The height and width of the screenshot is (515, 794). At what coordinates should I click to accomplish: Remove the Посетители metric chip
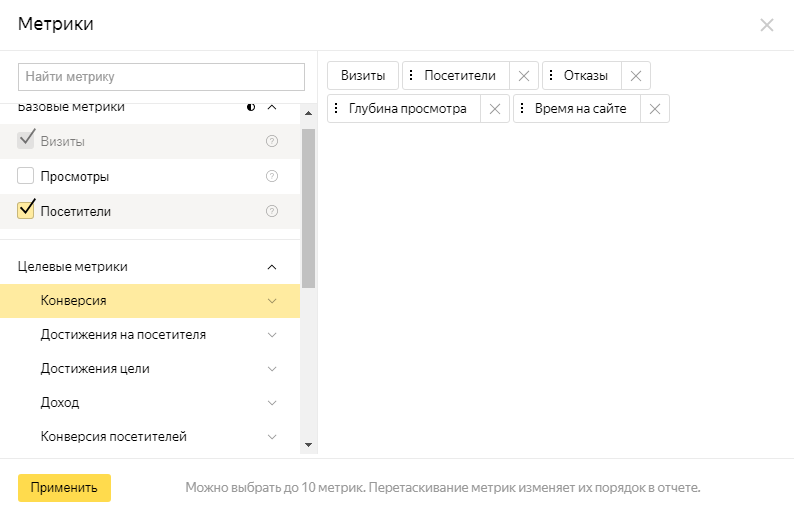524,76
